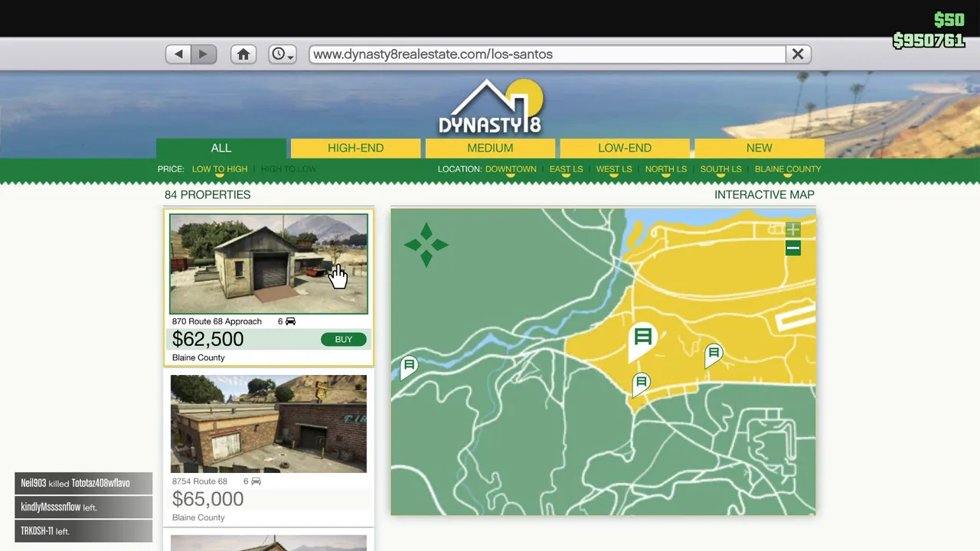This screenshot has width=980, height=551.
Task: Go forward with the browser forward arrow
Action: 204,54
